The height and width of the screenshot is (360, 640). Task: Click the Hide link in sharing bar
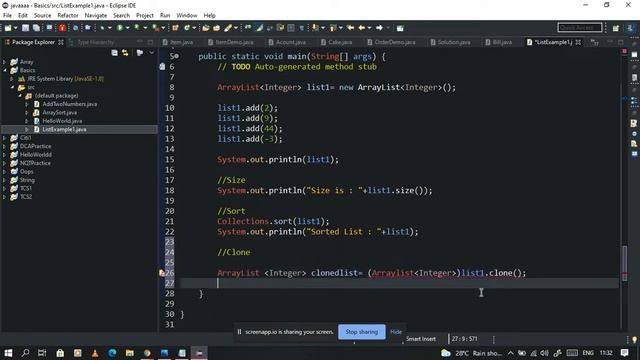(396, 332)
